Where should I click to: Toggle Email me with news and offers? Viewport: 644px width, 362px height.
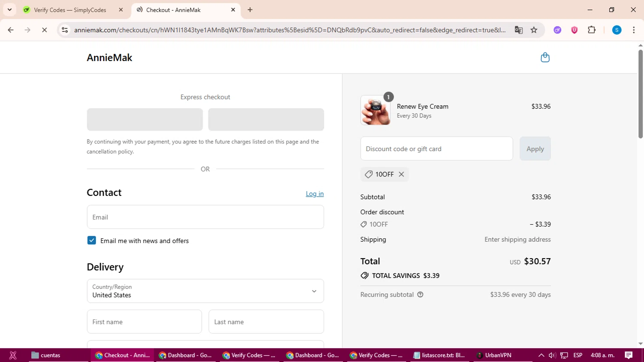pyautogui.click(x=91, y=240)
